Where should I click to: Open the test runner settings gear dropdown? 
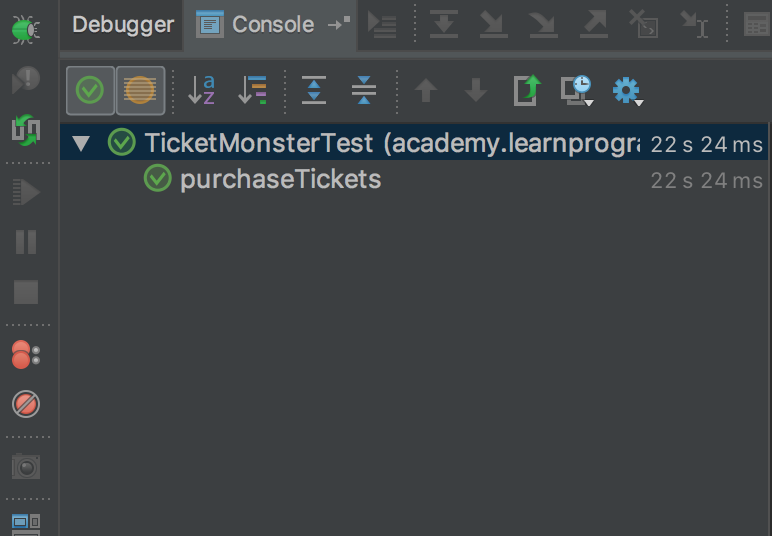627,91
